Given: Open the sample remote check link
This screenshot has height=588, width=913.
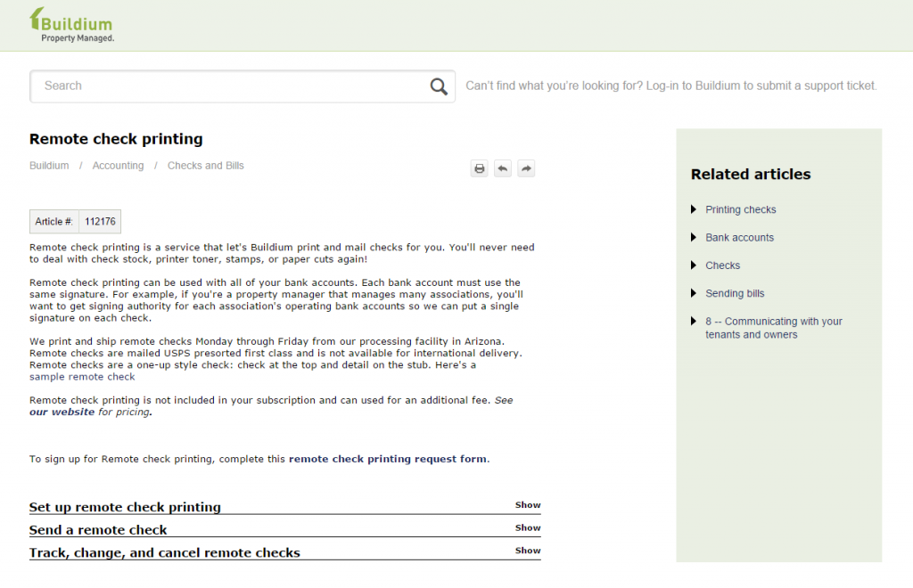Looking at the screenshot, I should click(82, 377).
